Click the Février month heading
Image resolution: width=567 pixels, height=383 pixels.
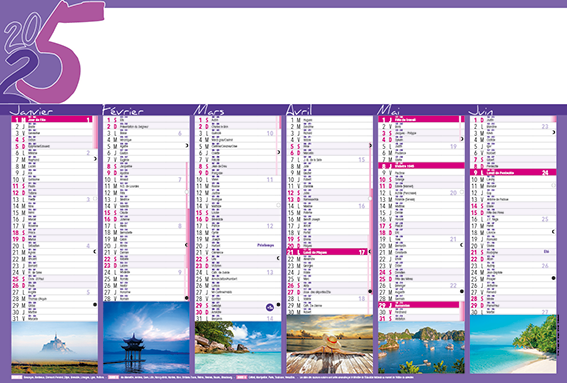click(123, 110)
